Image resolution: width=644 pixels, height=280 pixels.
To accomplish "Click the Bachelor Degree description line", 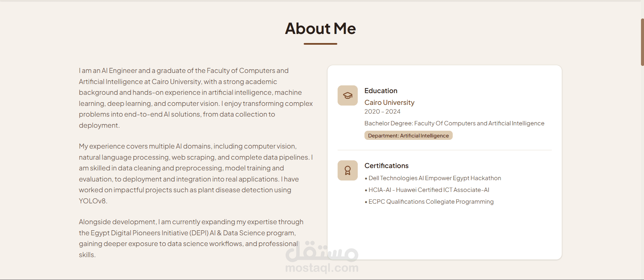I will pos(454,123).
